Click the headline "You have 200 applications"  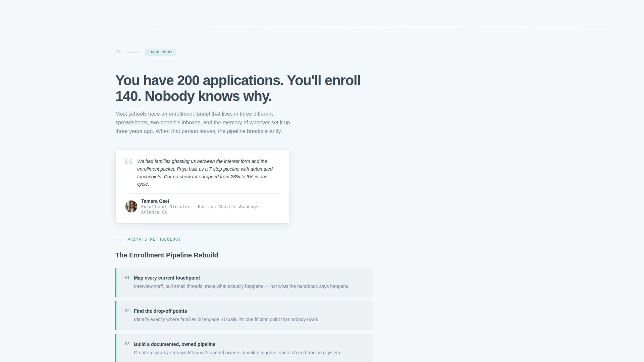(x=238, y=88)
